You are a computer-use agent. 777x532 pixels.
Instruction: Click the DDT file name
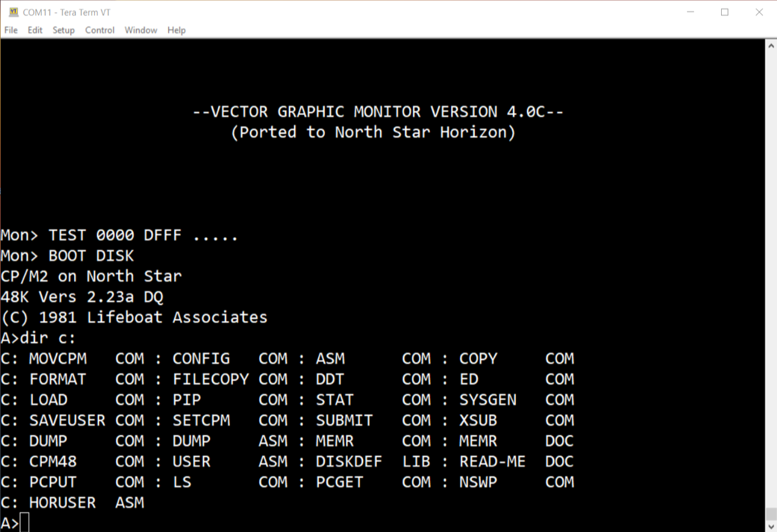pos(330,380)
